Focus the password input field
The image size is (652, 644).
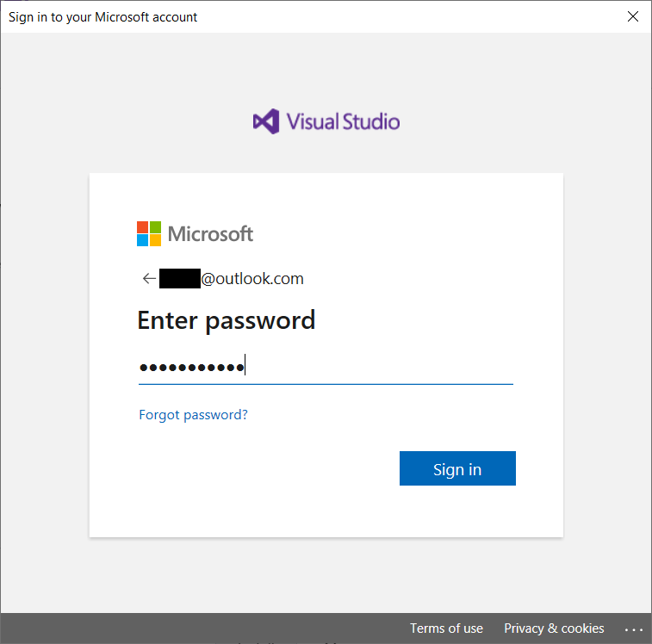tap(379, 368)
